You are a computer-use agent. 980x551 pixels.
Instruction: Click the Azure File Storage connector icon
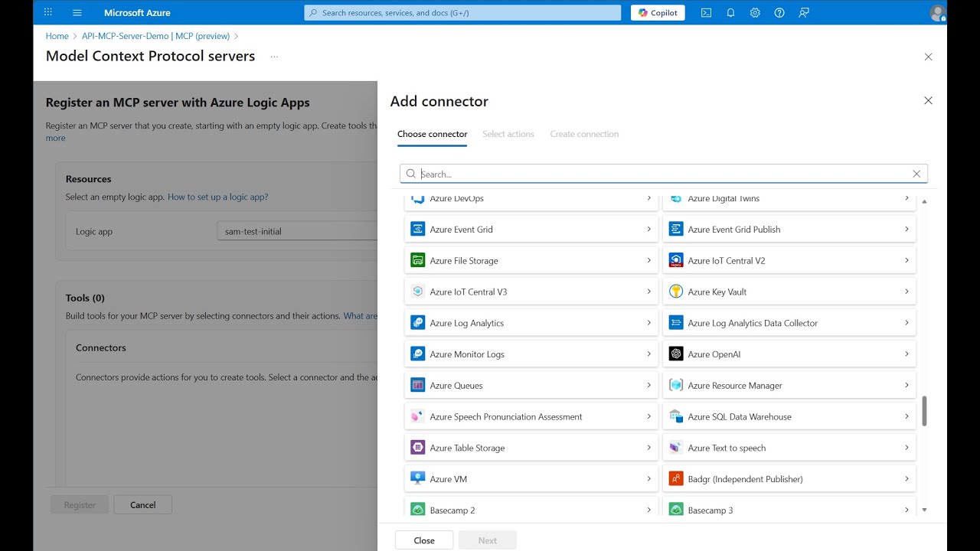point(417,260)
